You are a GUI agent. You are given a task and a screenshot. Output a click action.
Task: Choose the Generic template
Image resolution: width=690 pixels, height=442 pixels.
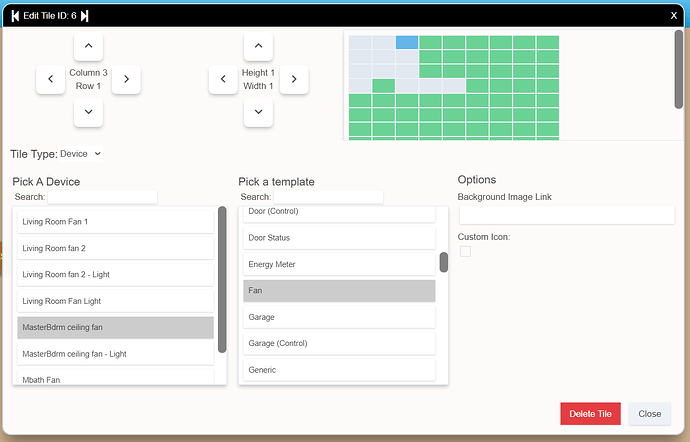(x=339, y=370)
